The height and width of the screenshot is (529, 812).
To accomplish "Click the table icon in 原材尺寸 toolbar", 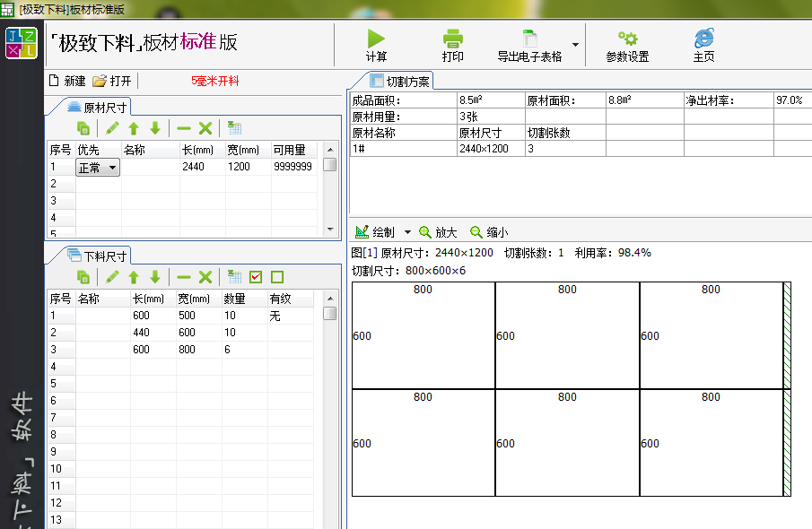I will pos(234,128).
